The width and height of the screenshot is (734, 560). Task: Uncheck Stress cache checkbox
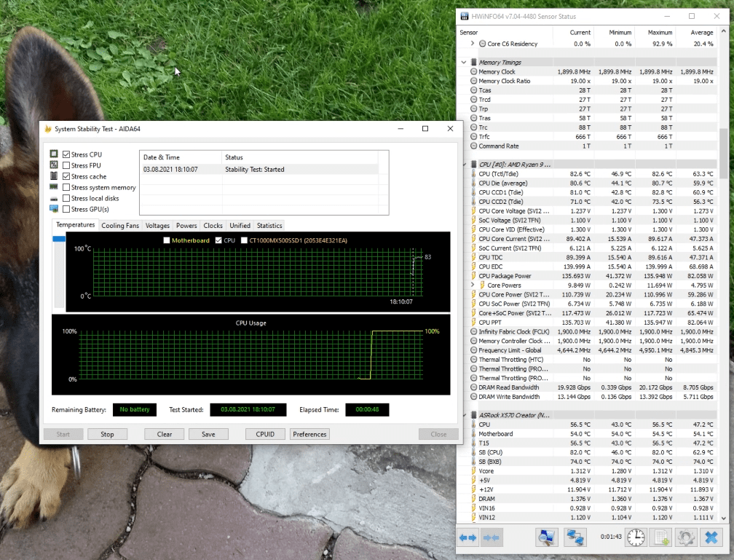pos(66,176)
